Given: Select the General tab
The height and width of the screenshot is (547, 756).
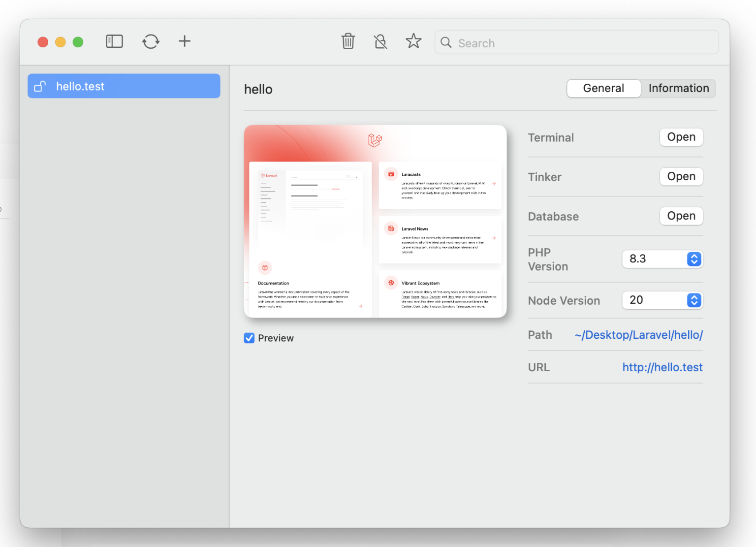Looking at the screenshot, I should pos(603,89).
